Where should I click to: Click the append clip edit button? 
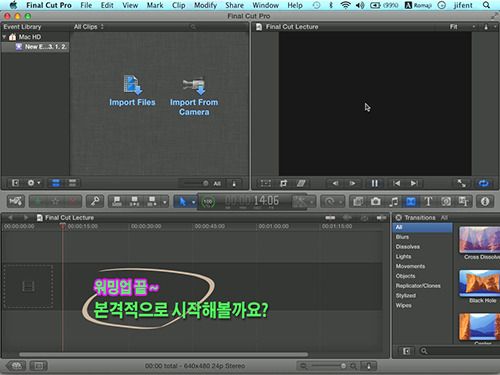point(152,201)
